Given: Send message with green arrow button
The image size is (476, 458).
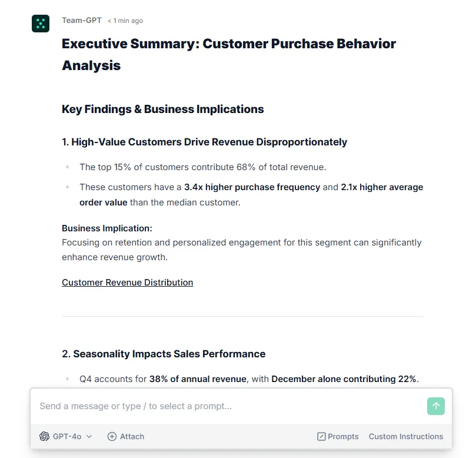Looking at the screenshot, I should [x=435, y=406].
